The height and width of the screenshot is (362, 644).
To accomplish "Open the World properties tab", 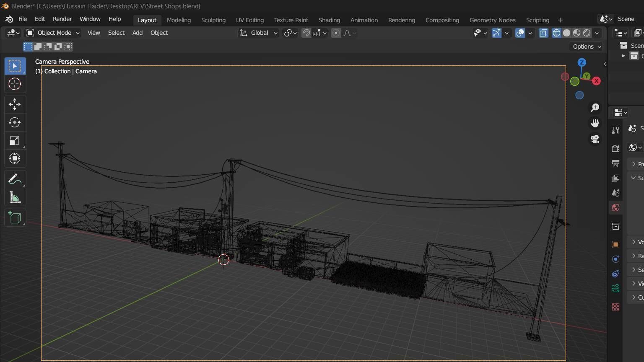I will 615,207.
